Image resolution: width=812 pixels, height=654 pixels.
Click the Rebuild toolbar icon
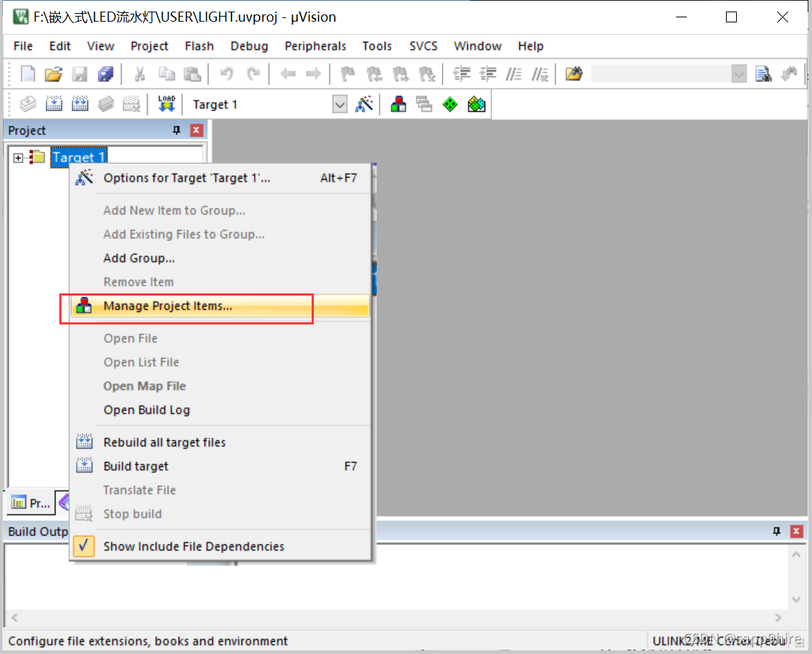click(x=80, y=105)
